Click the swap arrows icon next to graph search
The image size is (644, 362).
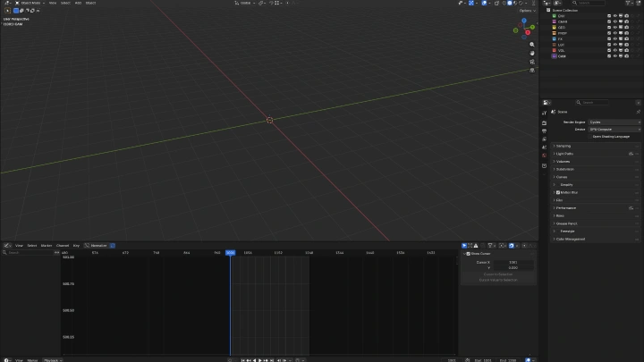56,253
